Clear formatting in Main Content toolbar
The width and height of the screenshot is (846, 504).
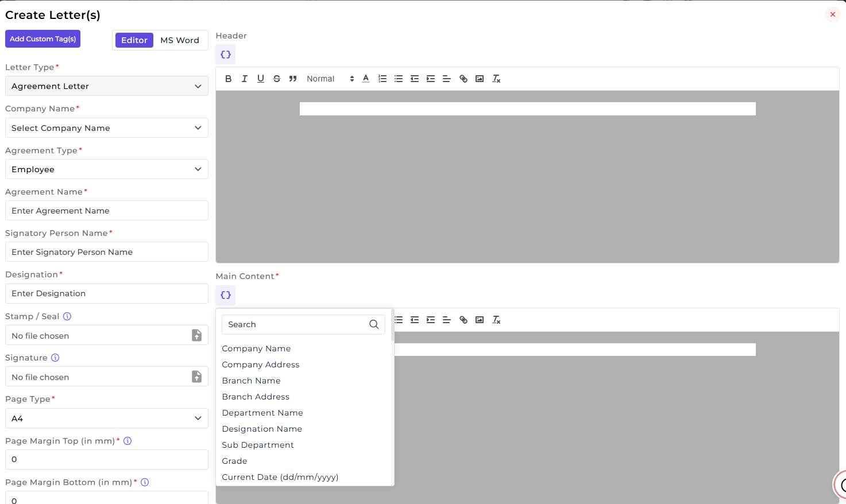(496, 320)
